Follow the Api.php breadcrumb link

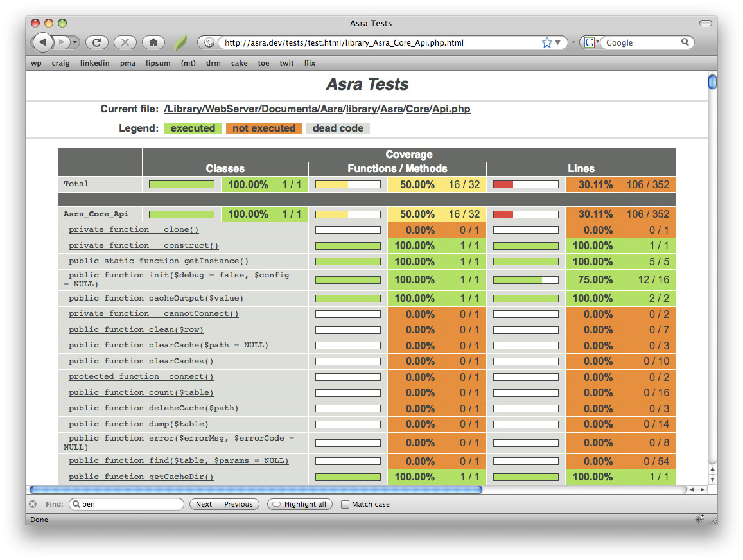coord(451,109)
